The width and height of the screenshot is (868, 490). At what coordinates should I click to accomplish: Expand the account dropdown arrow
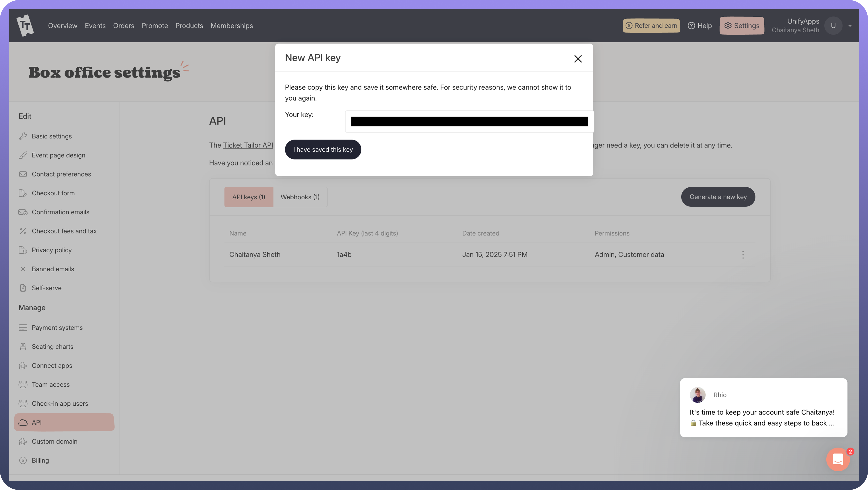tap(850, 26)
